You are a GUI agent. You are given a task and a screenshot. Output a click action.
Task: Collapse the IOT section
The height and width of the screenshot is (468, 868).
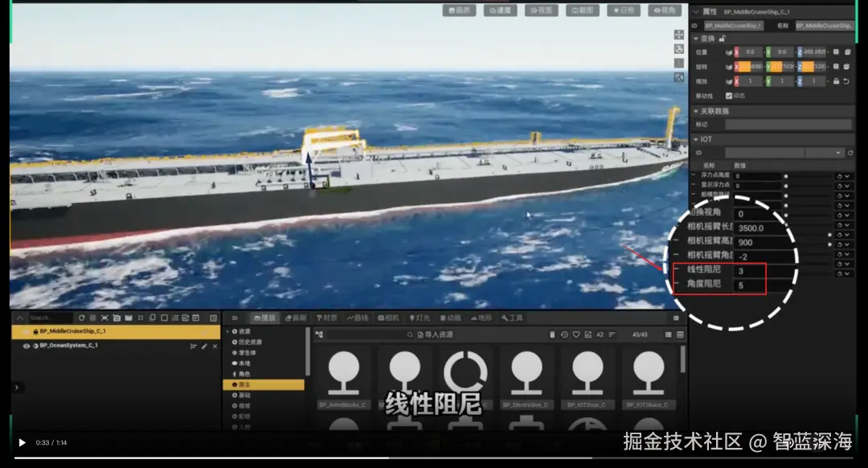click(x=696, y=140)
